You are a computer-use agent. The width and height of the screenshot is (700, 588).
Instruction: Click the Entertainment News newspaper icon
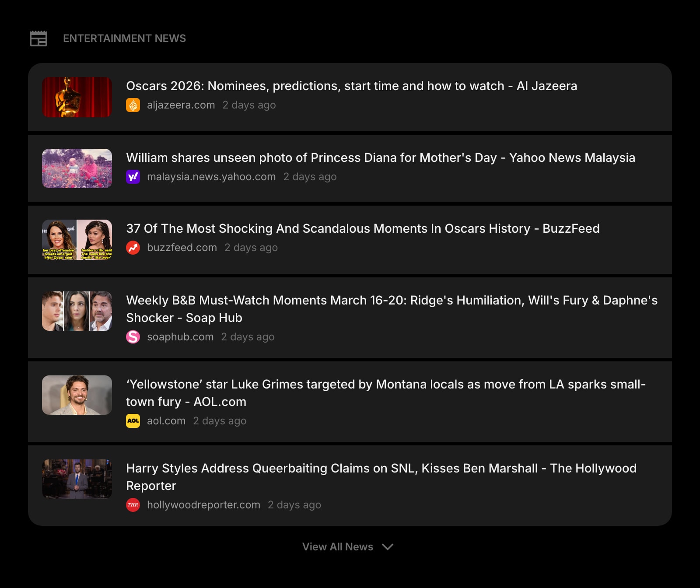click(38, 38)
